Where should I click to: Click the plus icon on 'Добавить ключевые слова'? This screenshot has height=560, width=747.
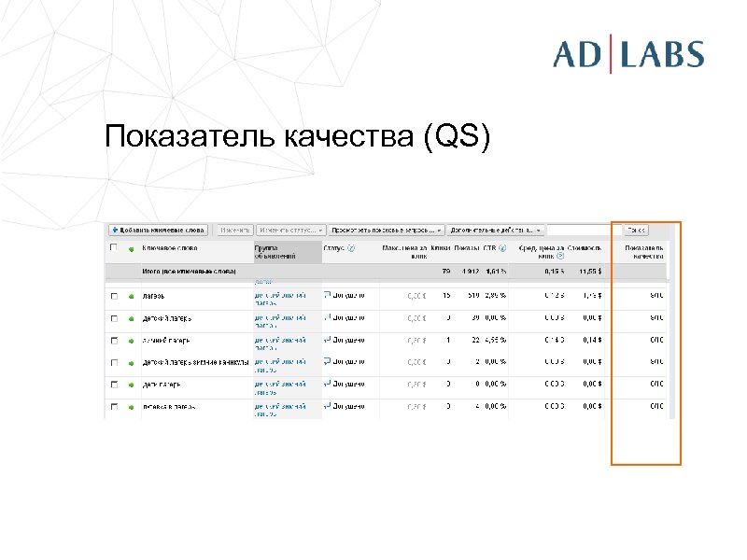click(x=116, y=229)
